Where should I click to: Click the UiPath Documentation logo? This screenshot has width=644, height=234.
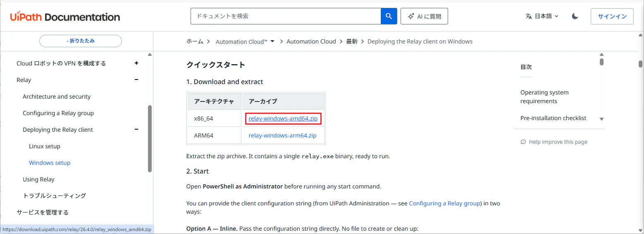(x=65, y=17)
